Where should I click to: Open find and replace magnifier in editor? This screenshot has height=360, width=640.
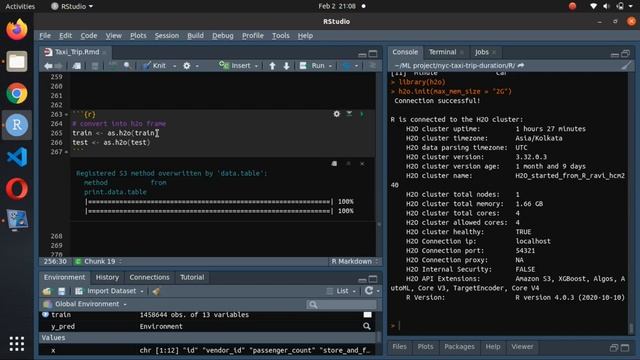pyautogui.click(x=127, y=66)
